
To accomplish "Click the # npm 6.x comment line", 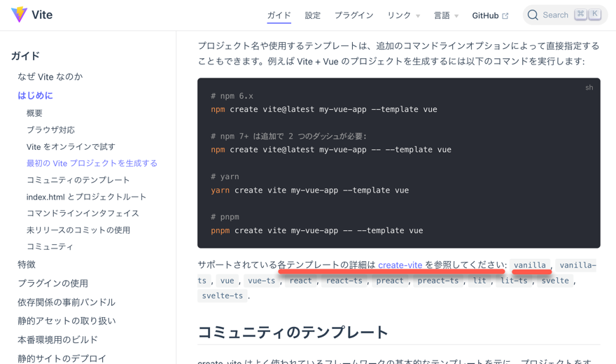I will (232, 96).
